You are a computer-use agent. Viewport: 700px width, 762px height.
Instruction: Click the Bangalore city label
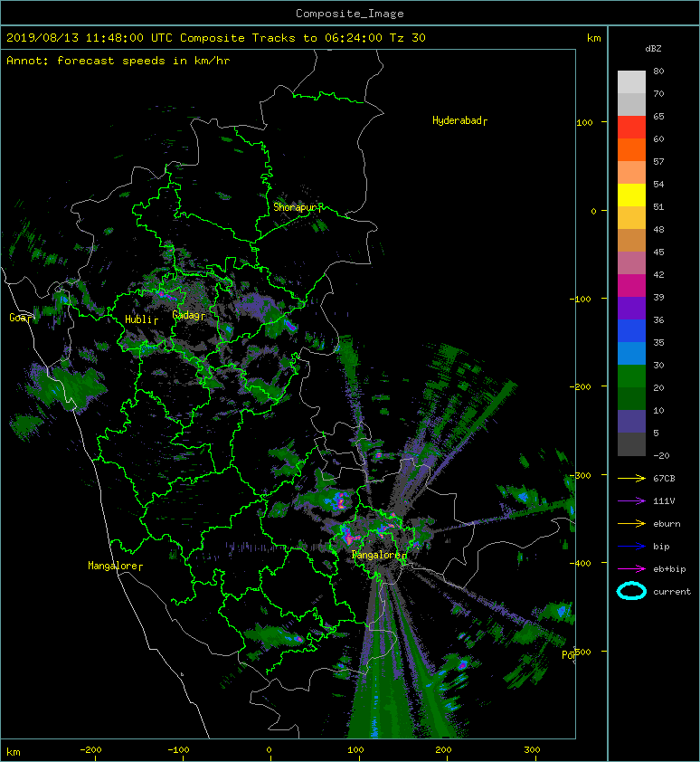(x=376, y=555)
